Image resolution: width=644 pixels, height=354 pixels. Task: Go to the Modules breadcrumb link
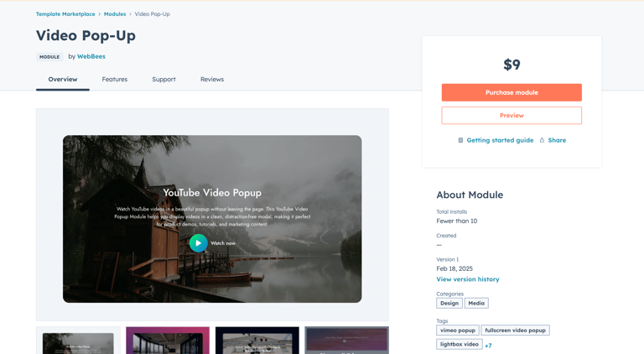pos(115,14)
